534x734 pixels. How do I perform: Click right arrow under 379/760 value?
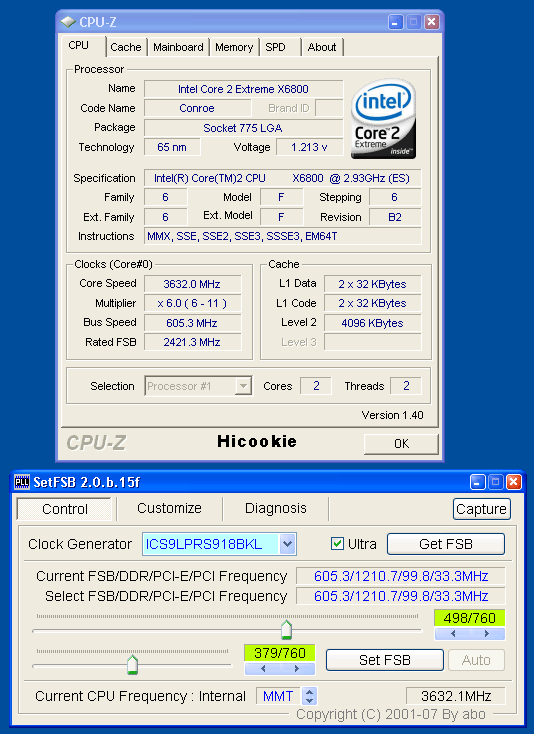[297, 669]
